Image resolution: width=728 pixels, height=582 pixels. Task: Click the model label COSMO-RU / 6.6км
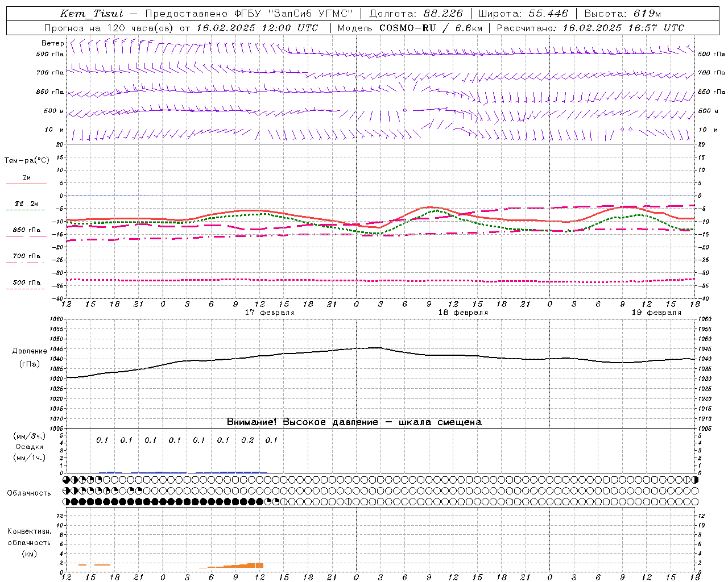(x=431, y=28)
